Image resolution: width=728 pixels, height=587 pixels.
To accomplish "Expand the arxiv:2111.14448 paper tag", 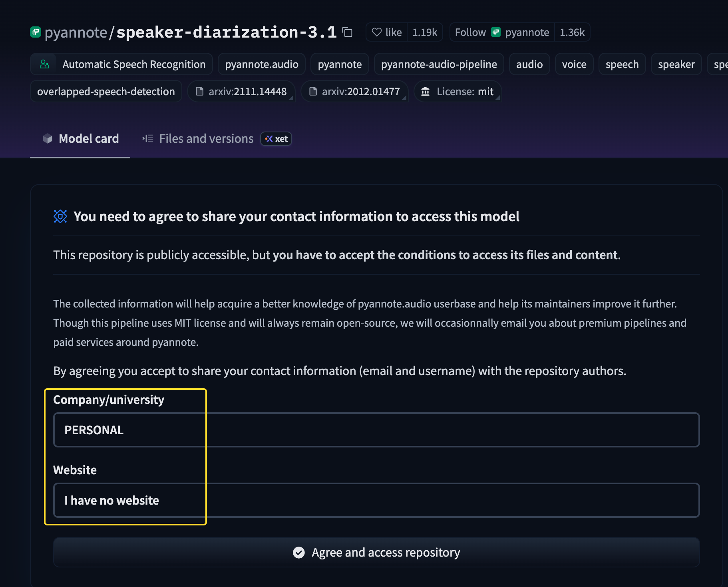I will click(x=241, y=92).
